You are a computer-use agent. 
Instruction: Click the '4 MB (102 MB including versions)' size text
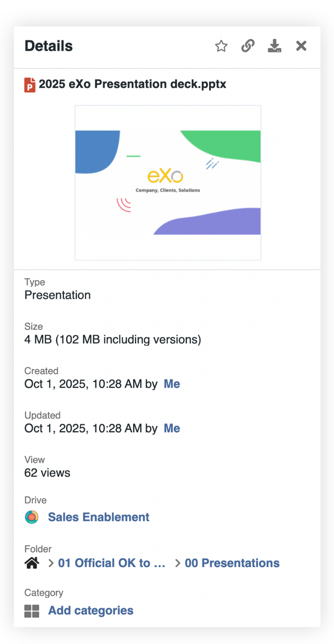113,340
